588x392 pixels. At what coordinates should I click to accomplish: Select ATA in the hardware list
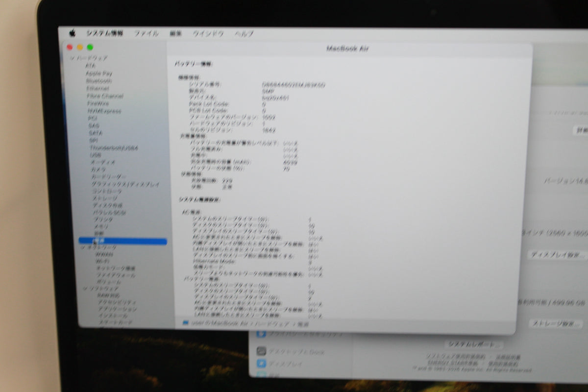pos(91,66)
